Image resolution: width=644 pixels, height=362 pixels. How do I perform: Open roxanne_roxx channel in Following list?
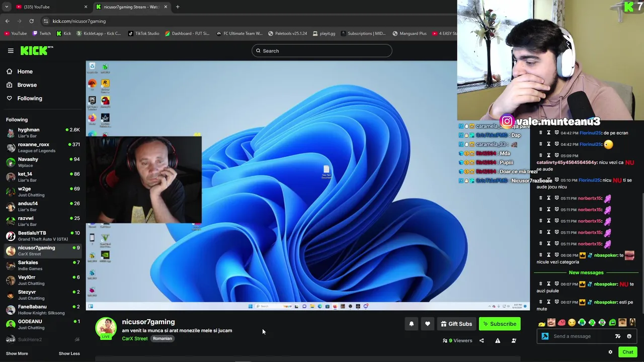43,147
